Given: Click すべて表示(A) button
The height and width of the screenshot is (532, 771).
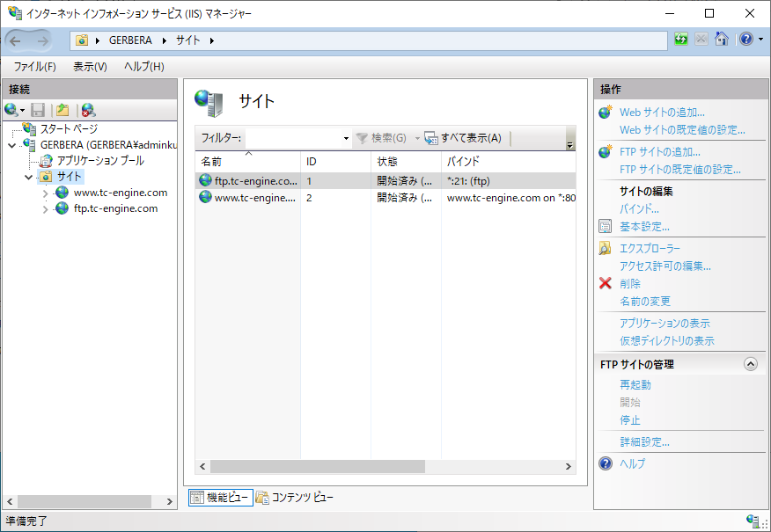Looking at the screenshot, I should click(x=463, y=138).
